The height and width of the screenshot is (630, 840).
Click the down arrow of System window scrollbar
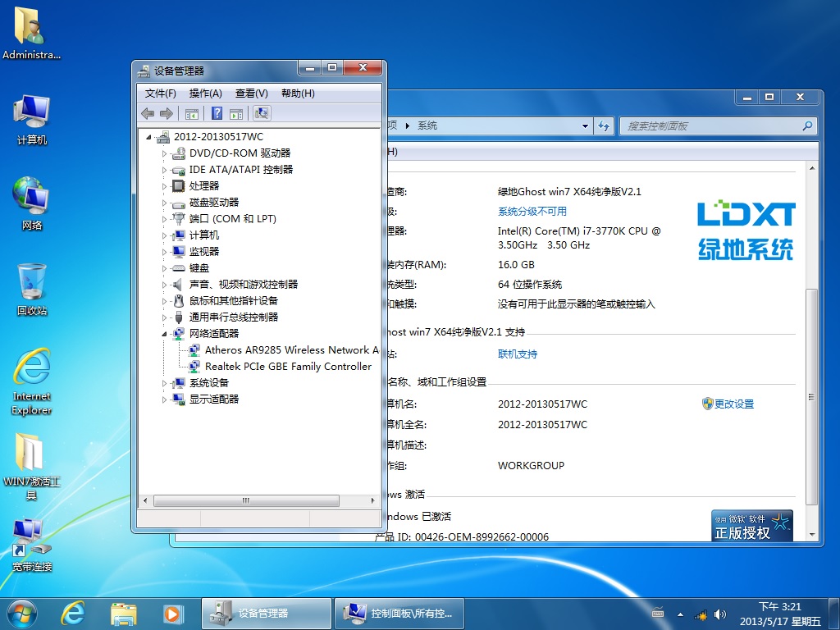tap(812, 535)
